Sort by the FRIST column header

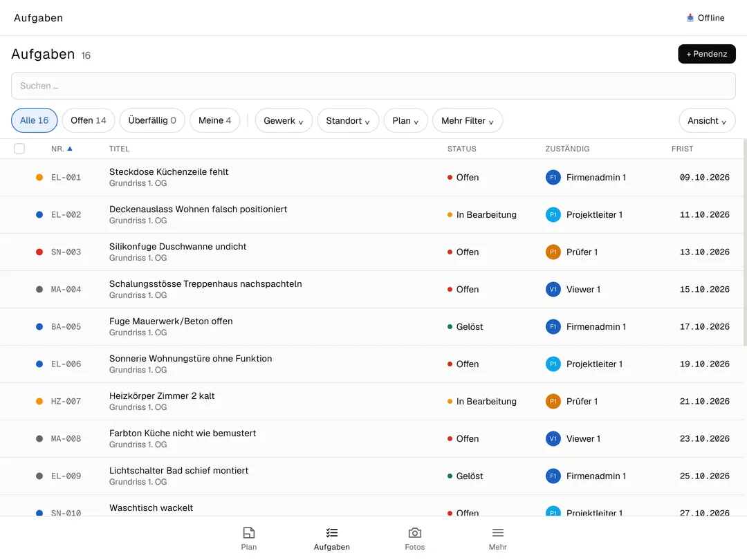[x=682, y=149]
